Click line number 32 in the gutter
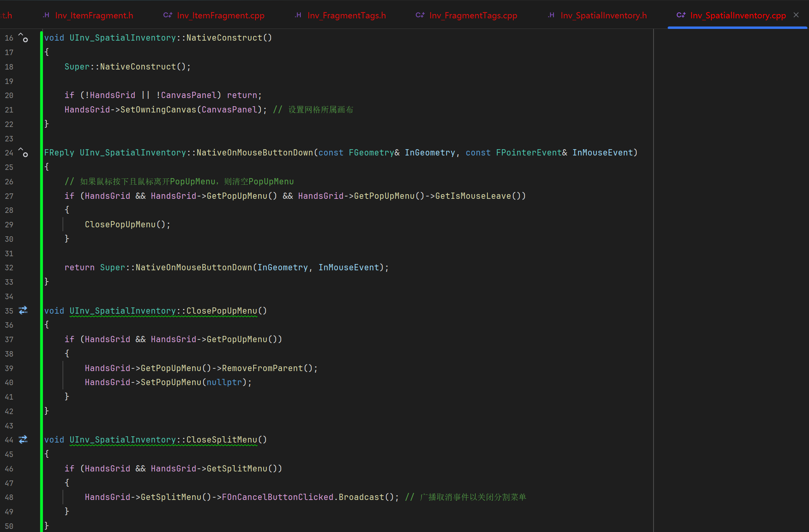Screen dimensions: 809x532 click(x=9, y=268)
